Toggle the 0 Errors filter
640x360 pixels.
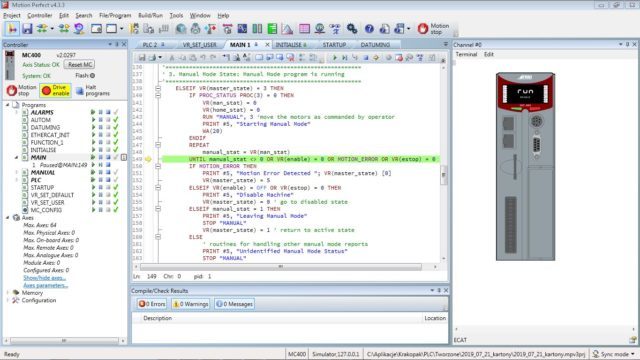pos(152,304)
